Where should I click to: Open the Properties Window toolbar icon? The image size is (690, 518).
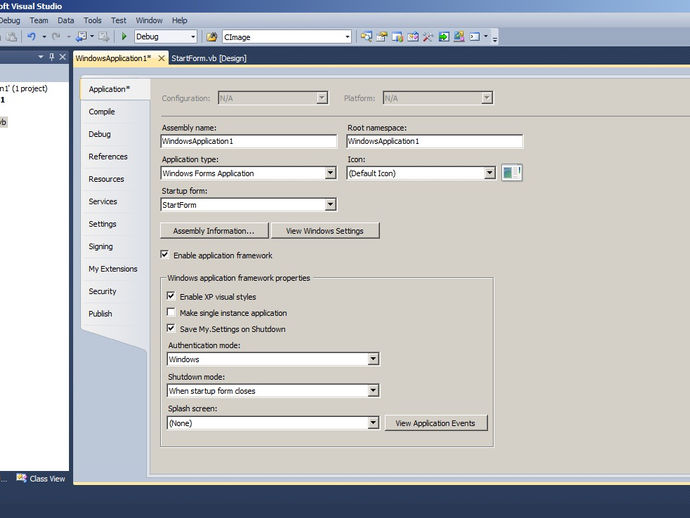(x=382, y=37)
